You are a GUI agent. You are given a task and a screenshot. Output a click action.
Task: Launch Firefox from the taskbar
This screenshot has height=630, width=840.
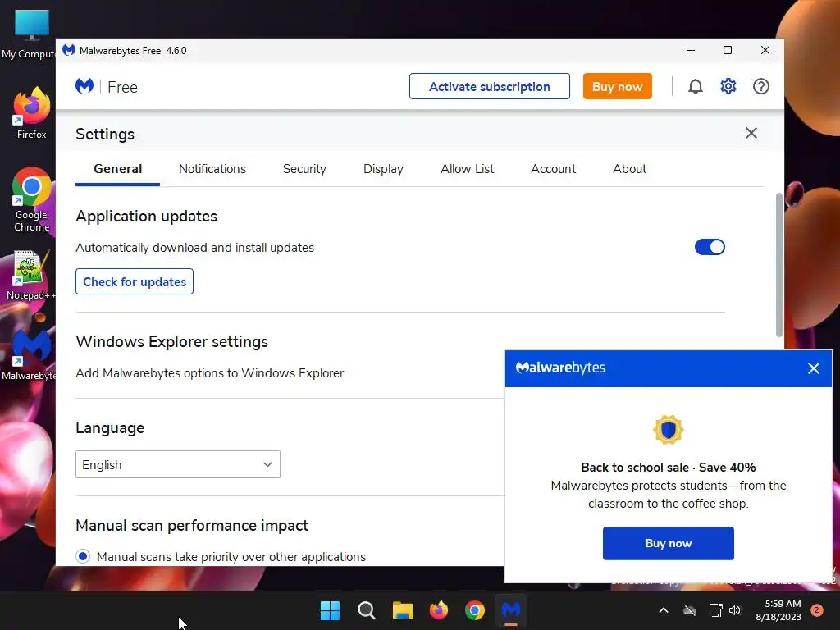(x=439, y=610)
